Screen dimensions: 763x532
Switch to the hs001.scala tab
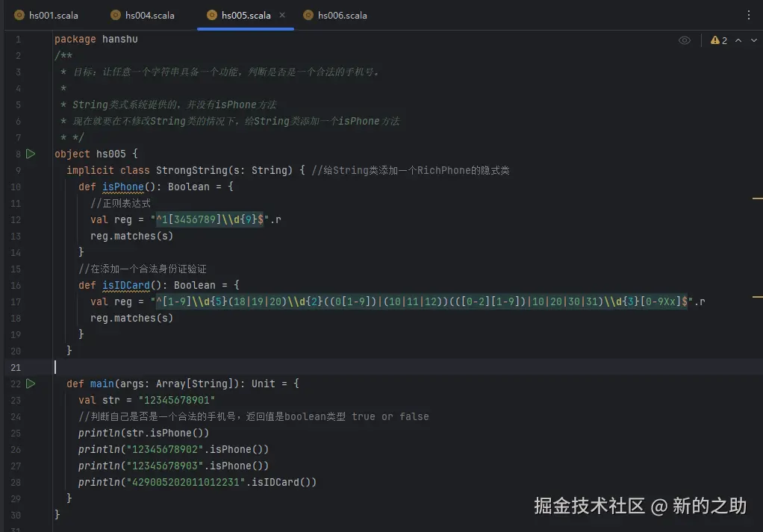(x=52, y=14)
